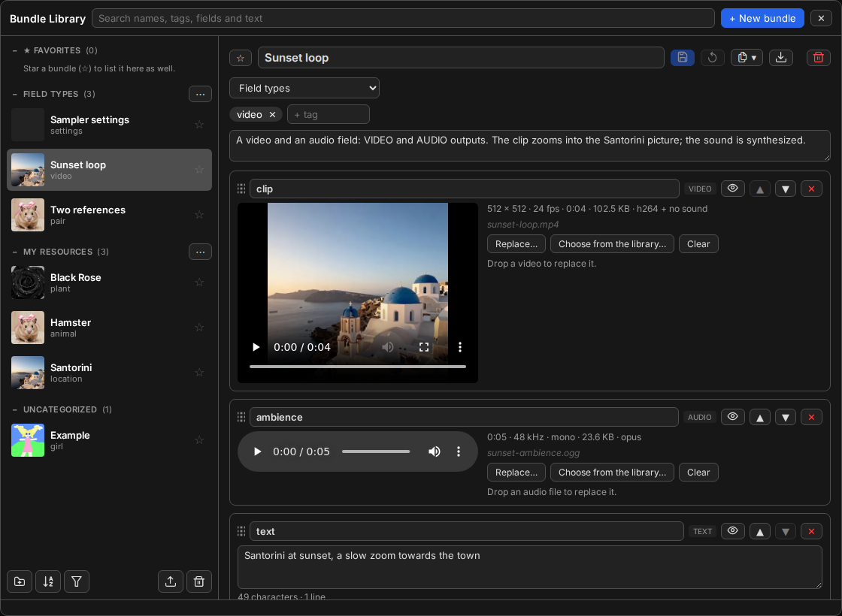Download the bundle with the export icon
The height and width of the screenshot is (616, 842).
(x=781, y=57)
